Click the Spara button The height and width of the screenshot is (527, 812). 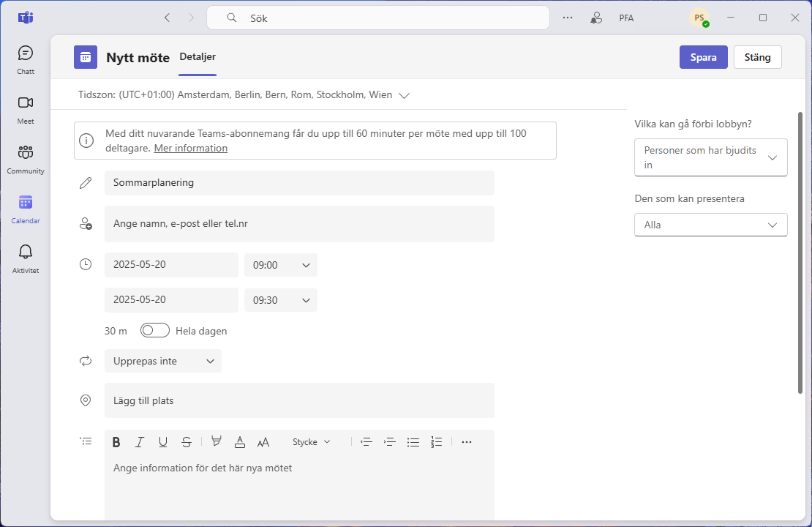click(x=703, y=56)
